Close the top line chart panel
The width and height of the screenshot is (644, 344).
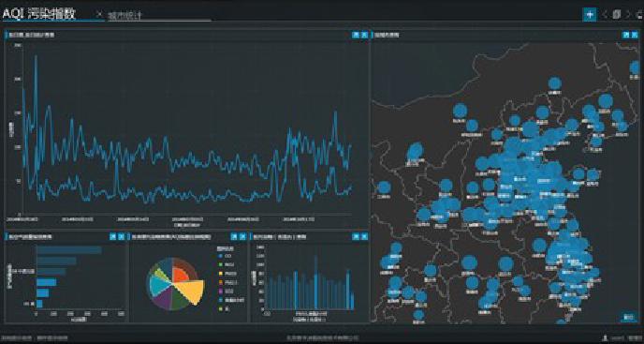(364, 35)
